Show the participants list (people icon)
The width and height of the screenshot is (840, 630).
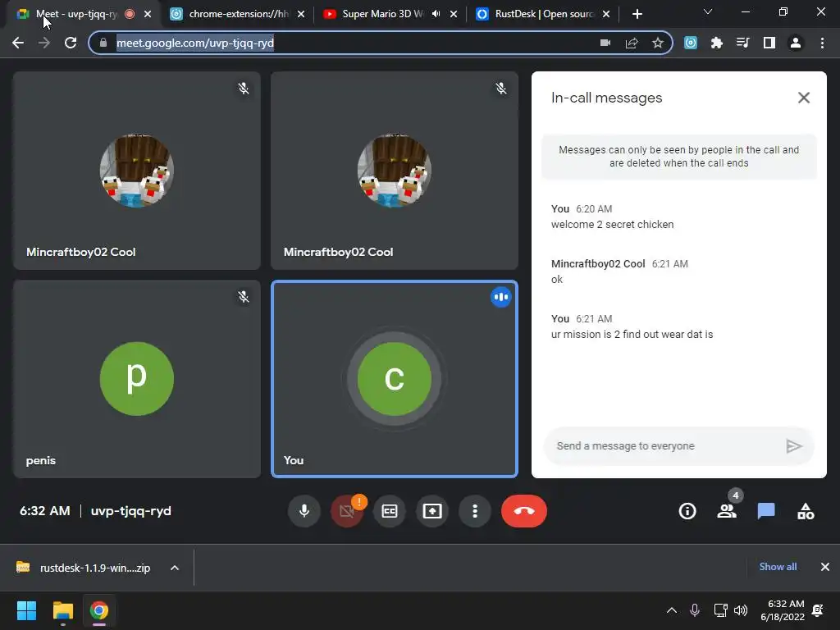[727, 511]
